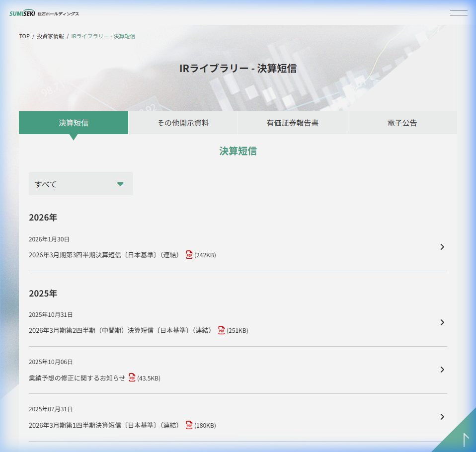Click TOP in the breadcrumb

pos(23,36)
